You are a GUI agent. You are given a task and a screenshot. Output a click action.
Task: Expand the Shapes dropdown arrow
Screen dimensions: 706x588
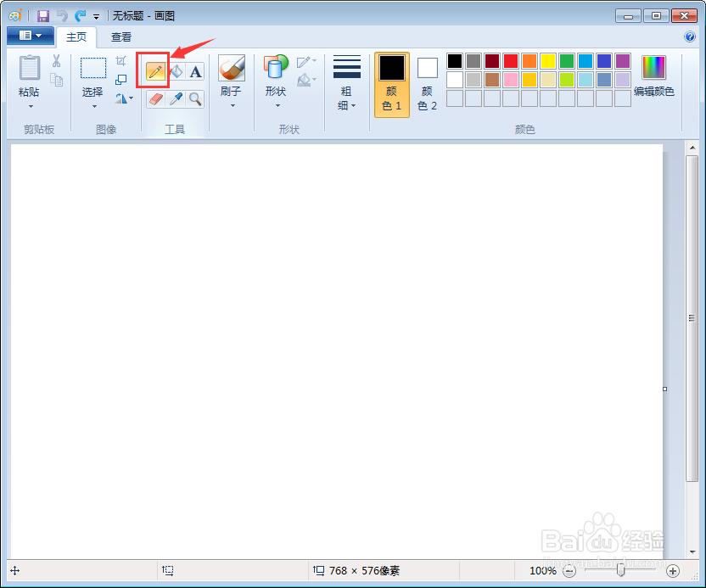click(x=277, y=106)
